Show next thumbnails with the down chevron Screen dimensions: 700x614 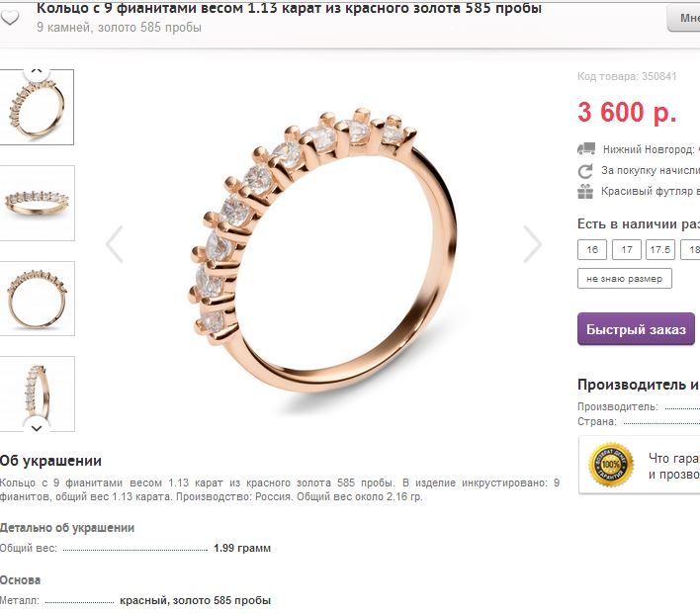37,428
